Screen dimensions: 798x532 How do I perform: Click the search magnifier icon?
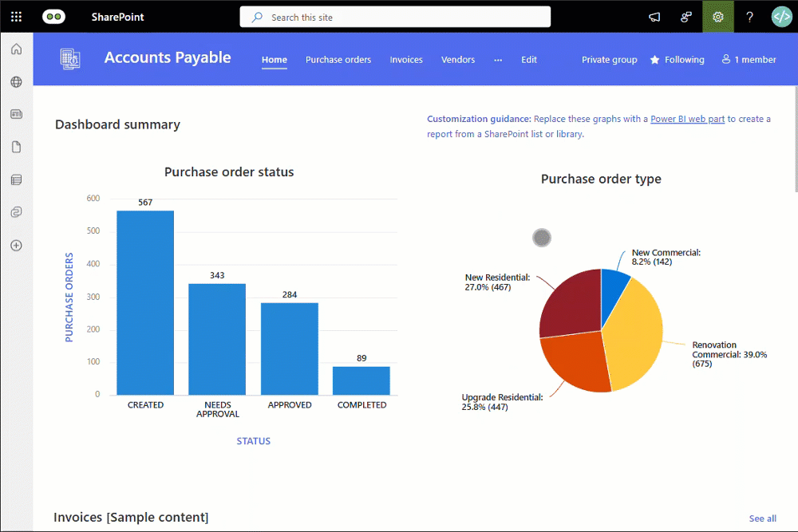(x=258, y=17)
